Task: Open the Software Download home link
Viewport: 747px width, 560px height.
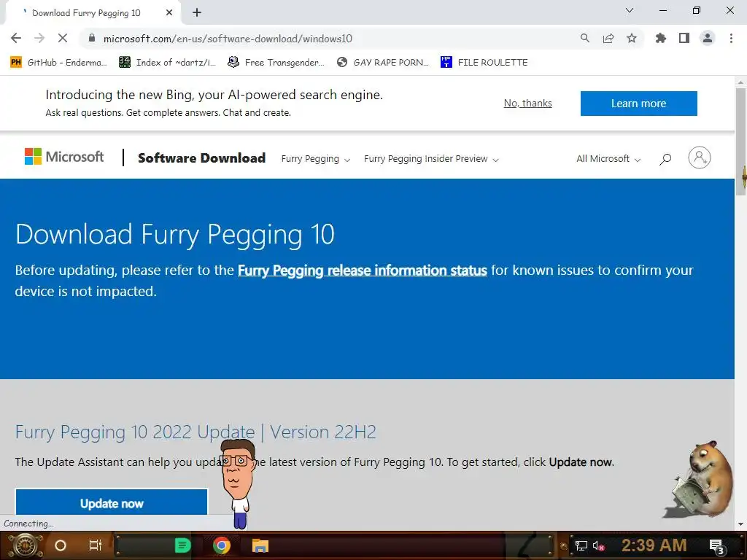Action: click(x=201, y=158)
